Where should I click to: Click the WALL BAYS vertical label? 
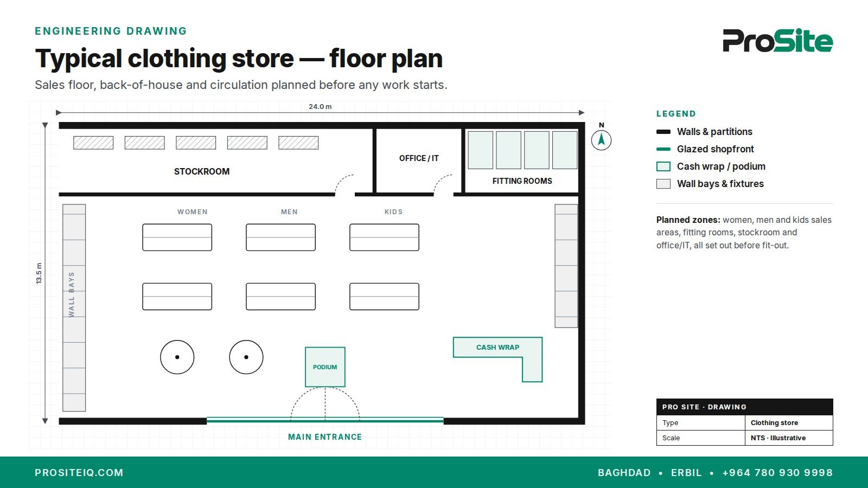coord(72,294)
